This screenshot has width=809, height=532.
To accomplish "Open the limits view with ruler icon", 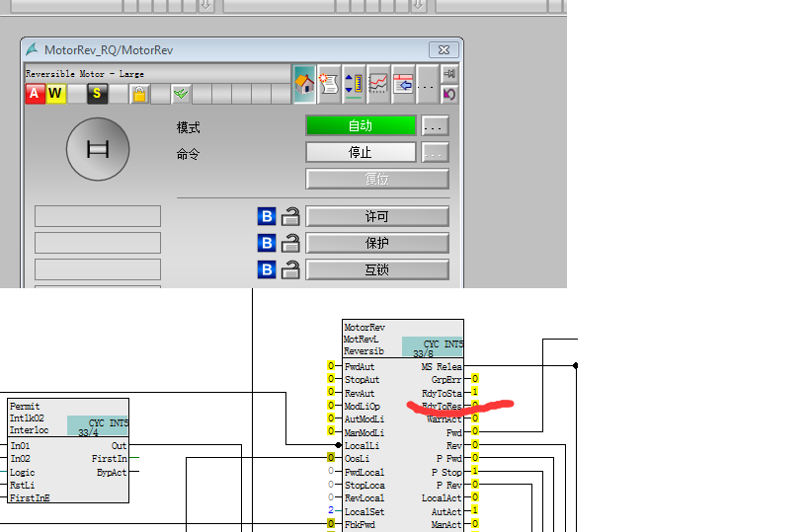I will coord(354,84).
